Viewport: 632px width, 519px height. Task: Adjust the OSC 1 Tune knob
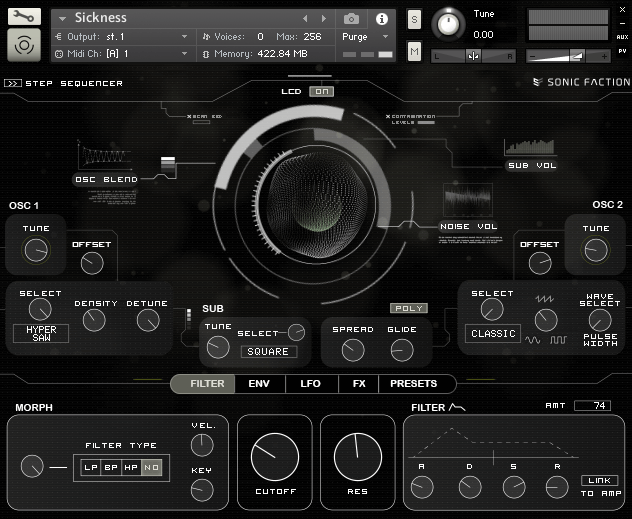(x=36, y=250)
